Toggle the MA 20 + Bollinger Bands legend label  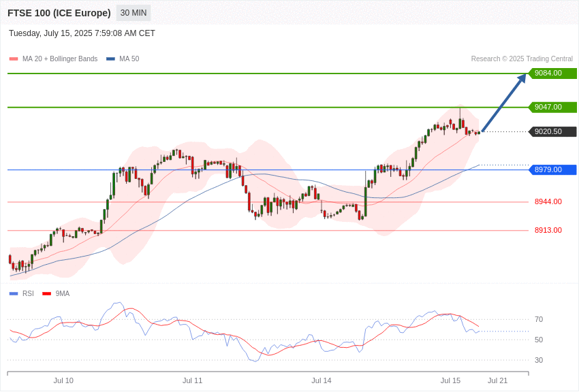tap(60, 59)
